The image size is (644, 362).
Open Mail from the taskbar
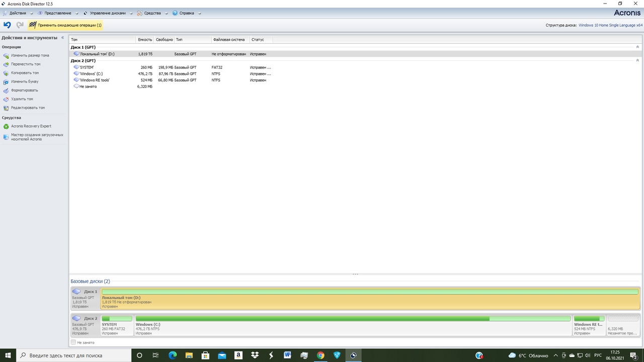tap(222, 355)
